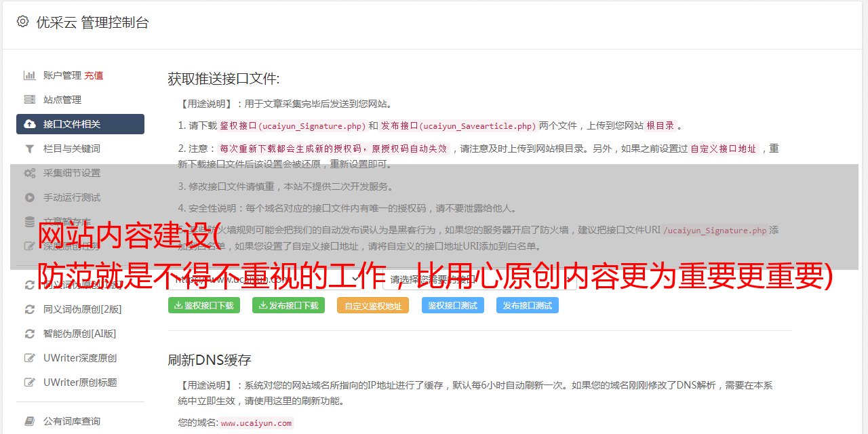Click the gear icon beside 优采云 title
The image size is (868, 434).
click(23, 22)
